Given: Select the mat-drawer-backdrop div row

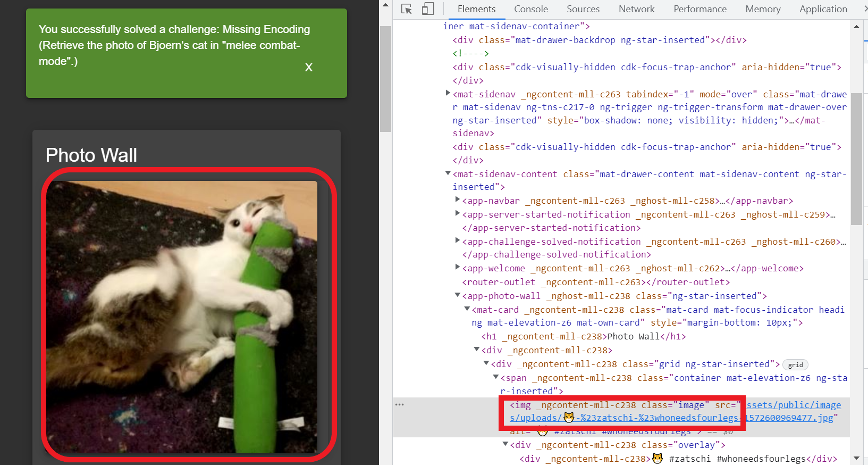Looking at the screenshot, I should point(600,40).
